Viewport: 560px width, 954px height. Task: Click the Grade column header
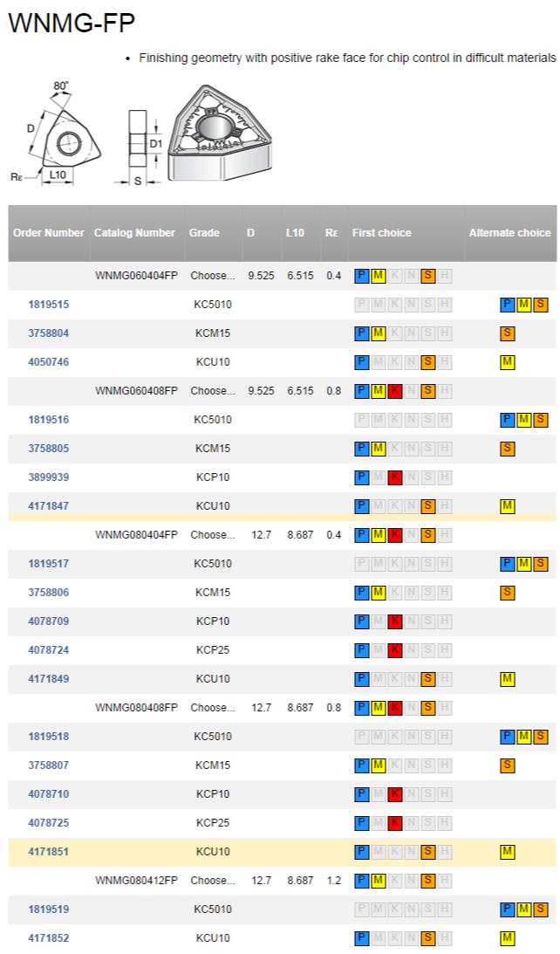204,233
